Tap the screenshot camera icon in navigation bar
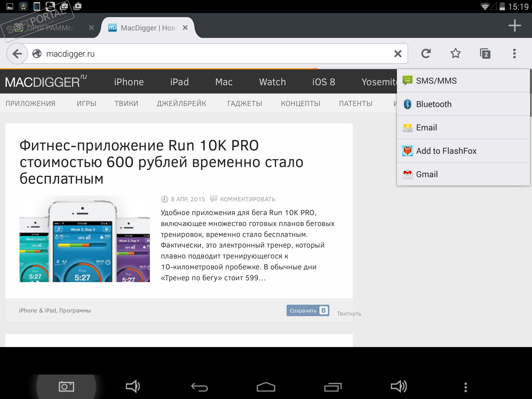 point(66,387)
